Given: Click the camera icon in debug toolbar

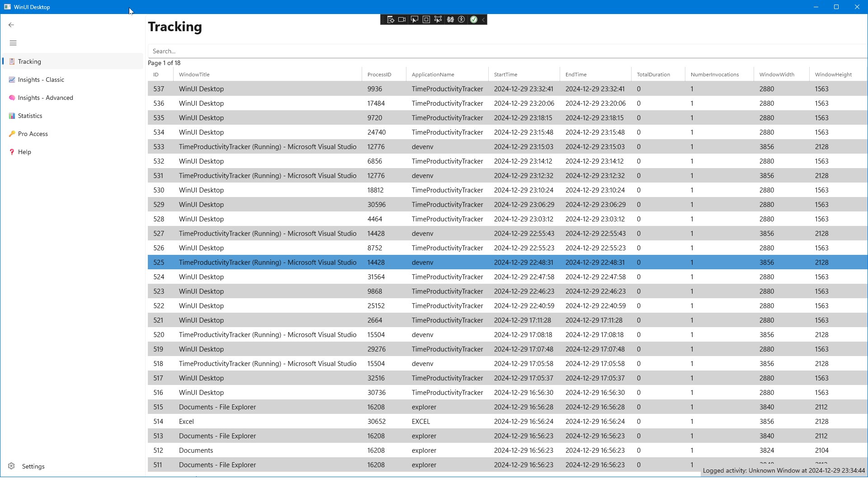Looking at the screenshot, I should coord(402,20).
